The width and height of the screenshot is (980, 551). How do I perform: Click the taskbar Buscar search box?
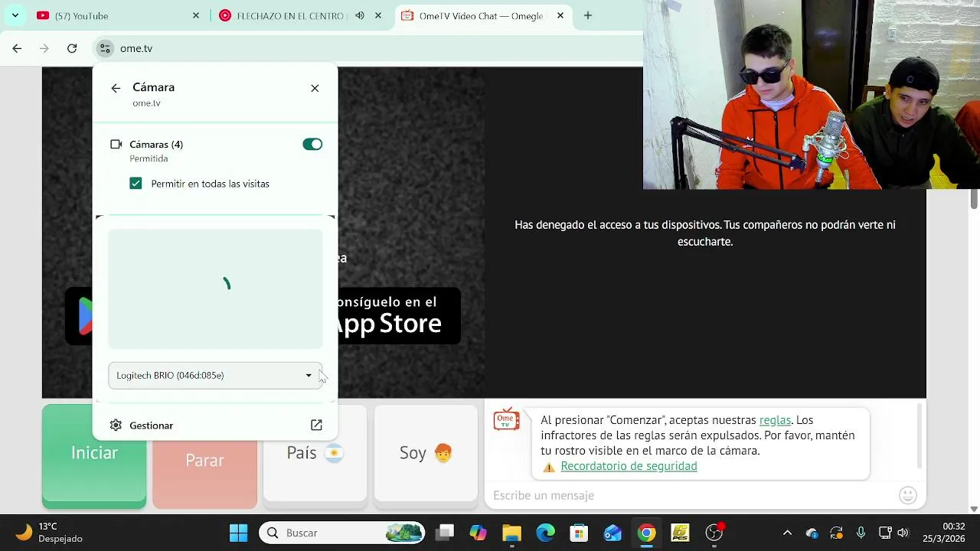click(x=342, y=533)
